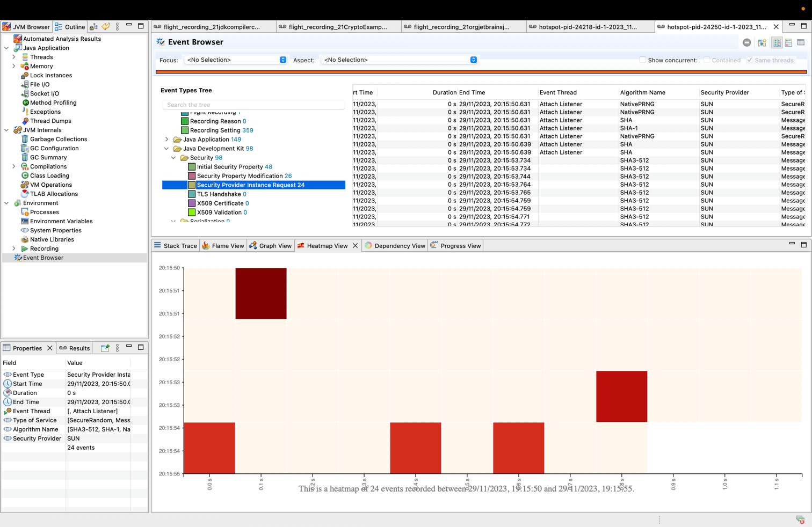Click the gray minus circle icon in Event Browser
This screenshot has width=812, height=527.
pyautogui.click(x=746, y=42)
